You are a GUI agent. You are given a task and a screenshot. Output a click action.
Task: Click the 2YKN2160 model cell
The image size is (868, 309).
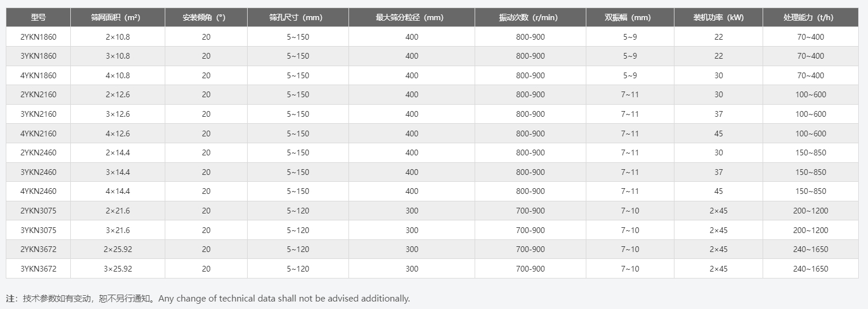(x=38, y=94)
